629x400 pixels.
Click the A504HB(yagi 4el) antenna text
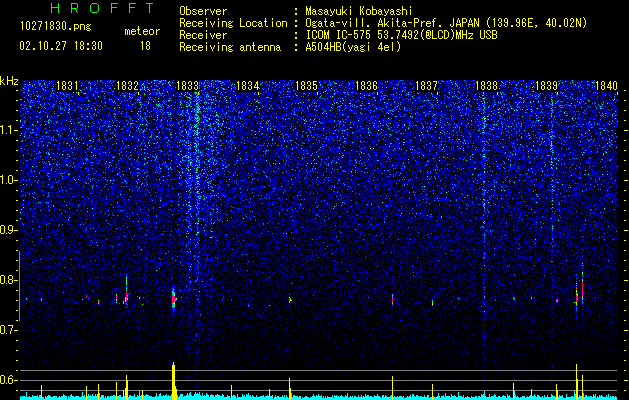click(x=353, y=47)
